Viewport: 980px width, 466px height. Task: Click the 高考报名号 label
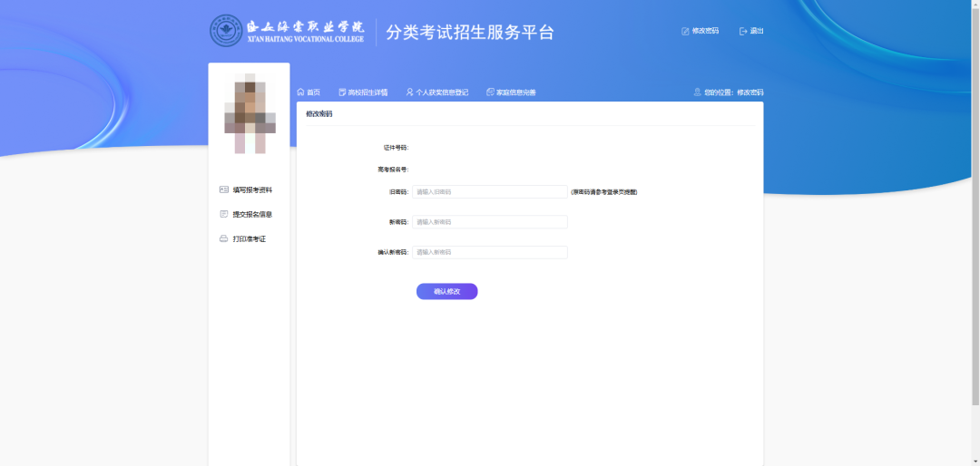click(393, 170)
